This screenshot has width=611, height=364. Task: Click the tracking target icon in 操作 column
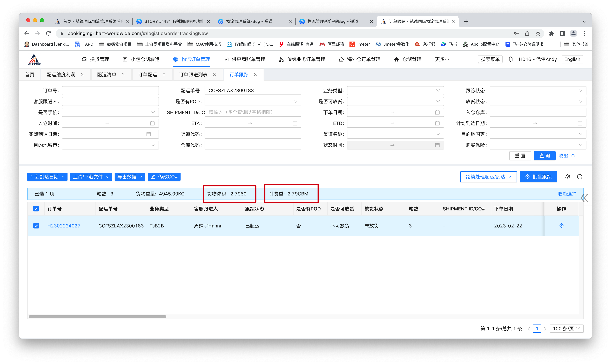[561, 226]
